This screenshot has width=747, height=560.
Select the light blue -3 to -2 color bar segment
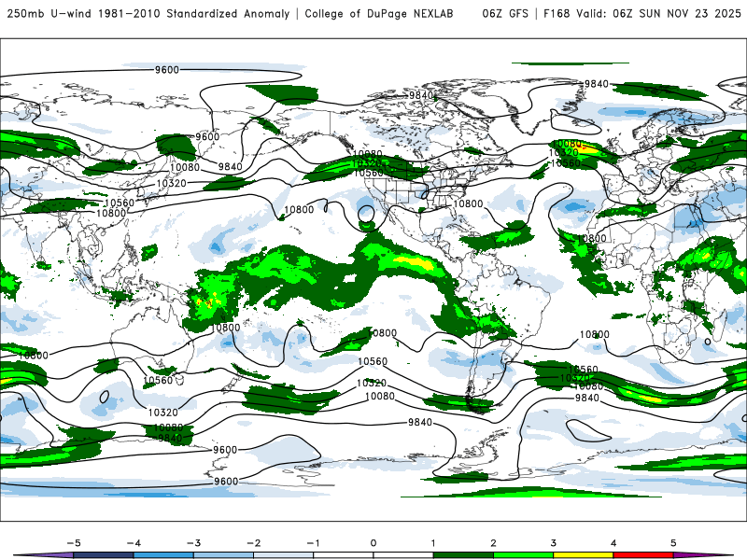click(223, 555)
